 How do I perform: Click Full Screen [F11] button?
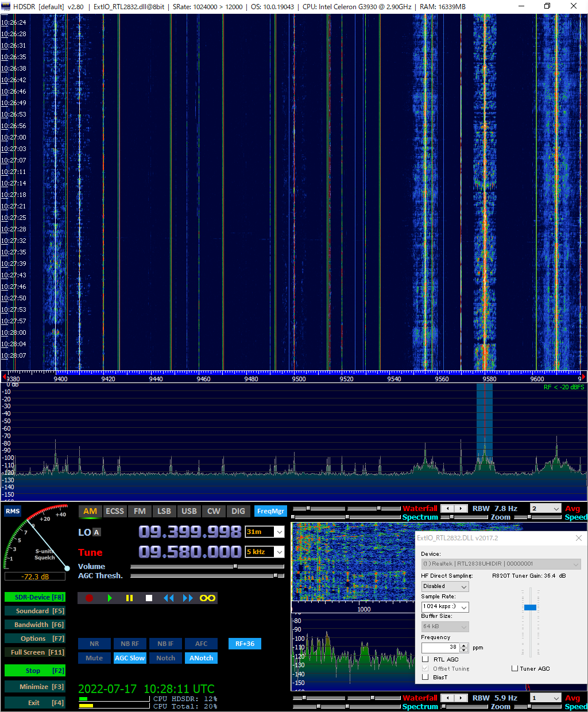[x=35, y=652]
